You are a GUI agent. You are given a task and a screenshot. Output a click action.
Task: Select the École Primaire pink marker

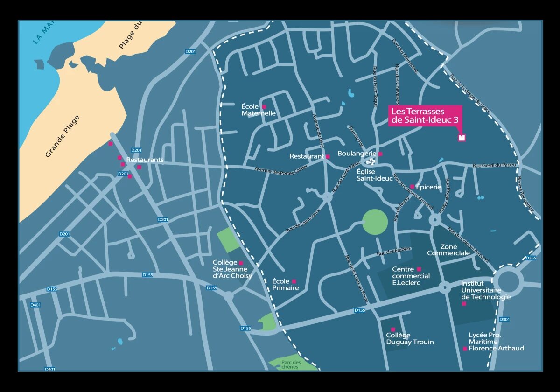tap(294, 281)
